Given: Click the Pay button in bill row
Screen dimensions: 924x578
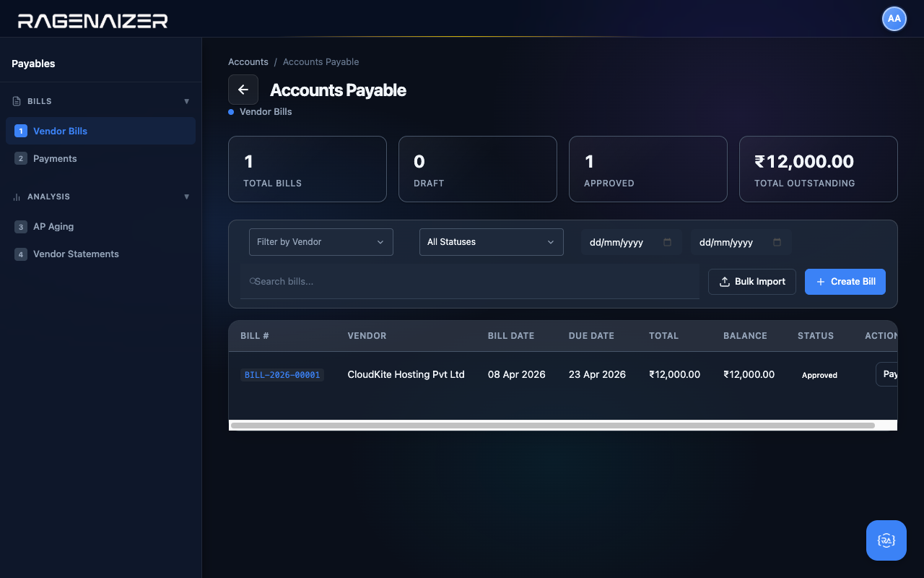Looking at the screenshot, I should point(887,374).
